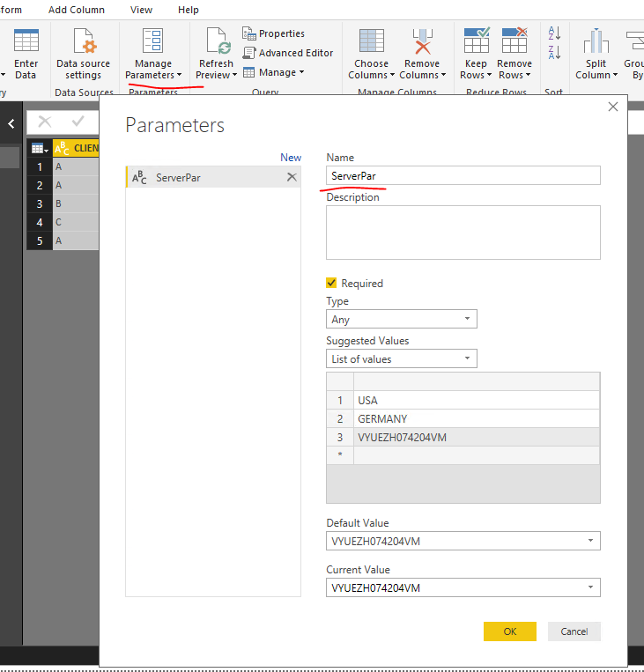The width and height of the screenshot is (644, 672).
Task: Click cell B in CLIEN column
Action: pos(76,203)
